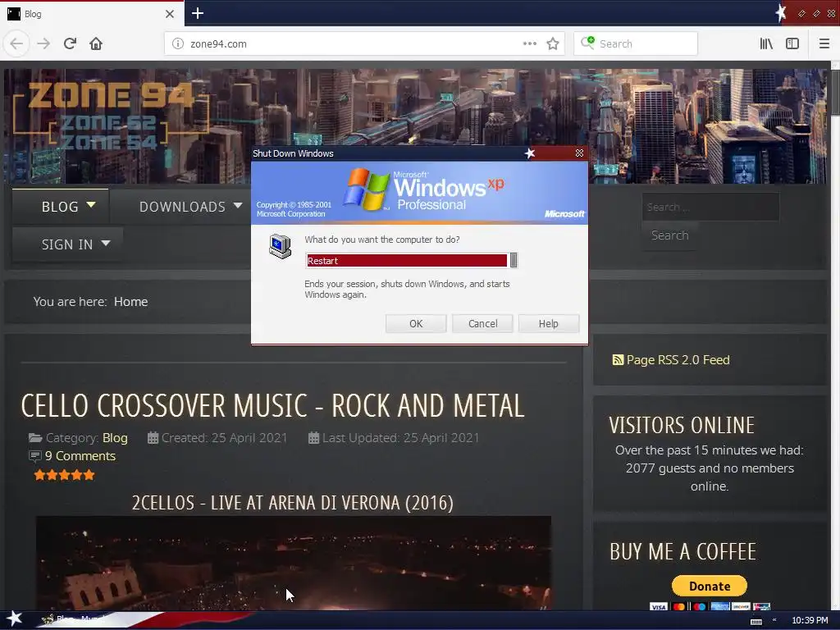Click Cancel in the Shut Down dialog
Screen dimensions: 840x630
tap(482, 323)
